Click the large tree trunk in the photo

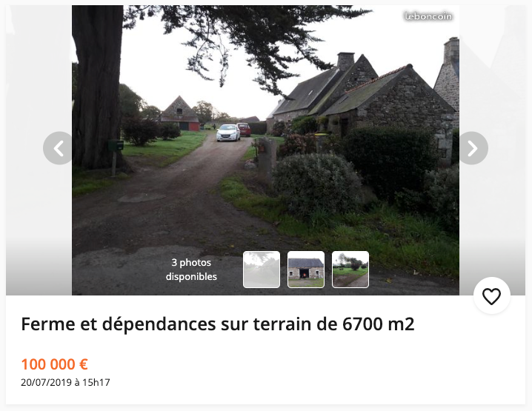coord(98,87)
